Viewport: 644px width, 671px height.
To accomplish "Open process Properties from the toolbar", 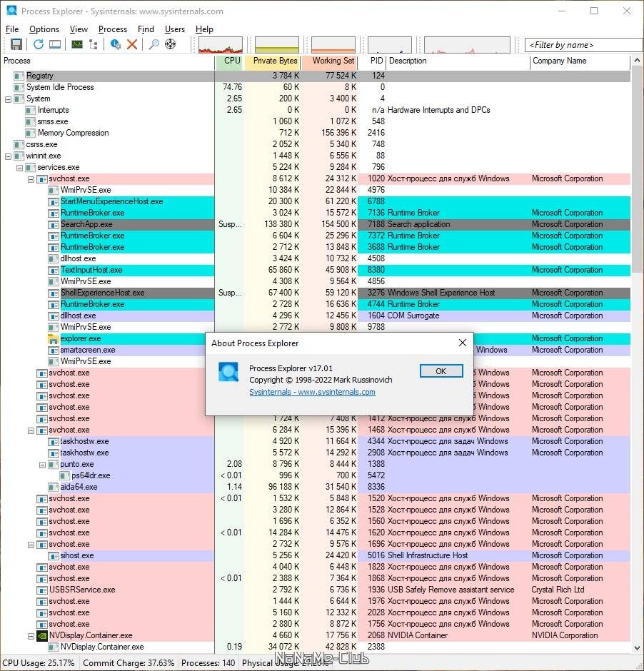I will [x=116, y=44].
